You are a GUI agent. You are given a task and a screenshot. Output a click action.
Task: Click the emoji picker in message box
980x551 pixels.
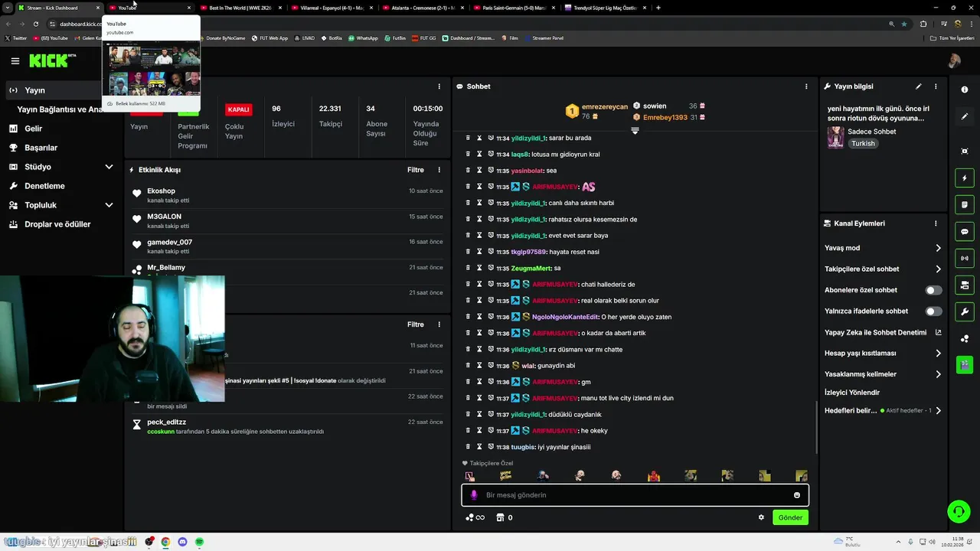(x=797, y=495)
